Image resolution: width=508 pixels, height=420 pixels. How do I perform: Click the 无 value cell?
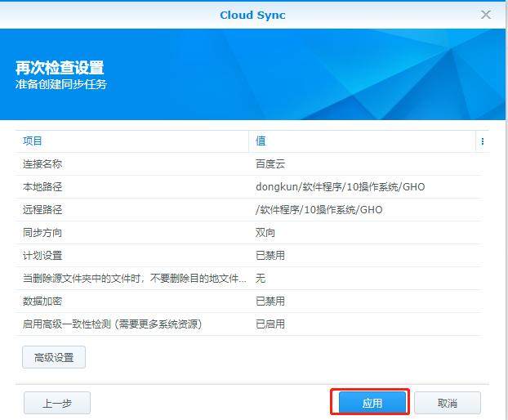(261, 278)
